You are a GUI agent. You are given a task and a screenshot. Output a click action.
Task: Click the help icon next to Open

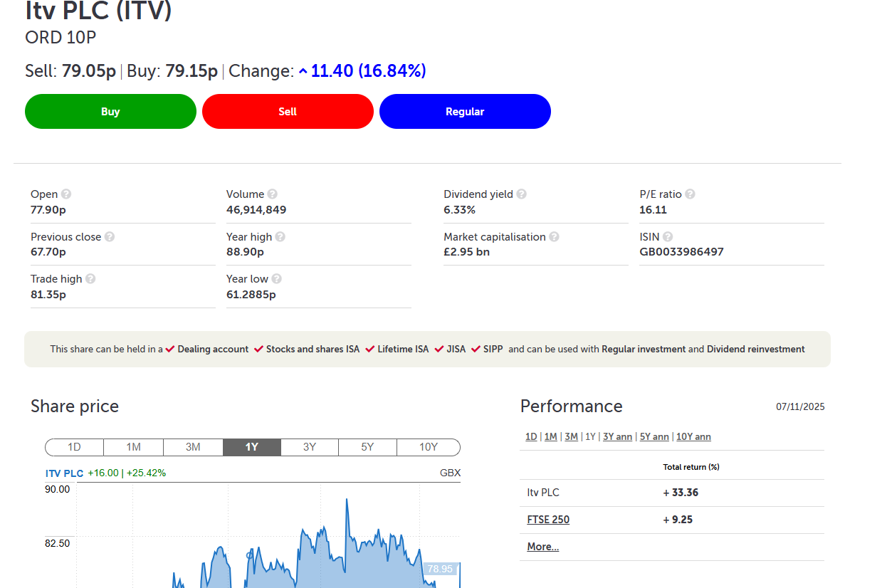pos(66,194)
